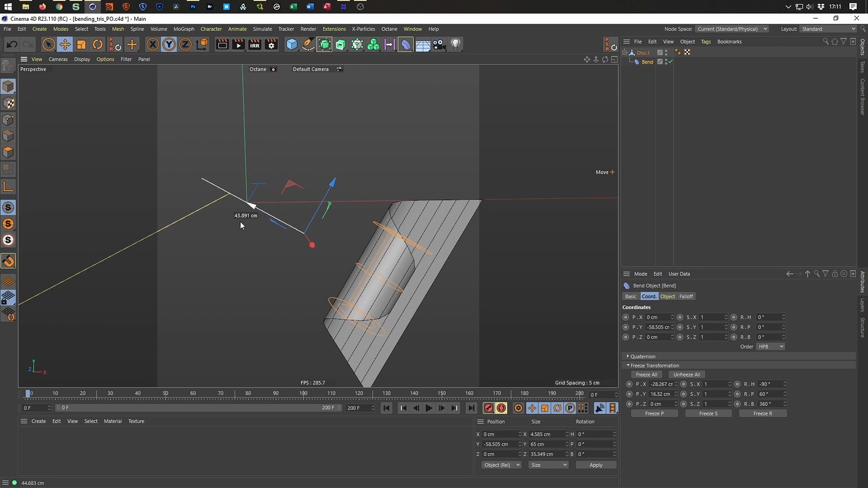Image resolution: width=868 pixels, height=488 pixels.
Task: Switch to the Falloff tab
Action: click(686, 297)
